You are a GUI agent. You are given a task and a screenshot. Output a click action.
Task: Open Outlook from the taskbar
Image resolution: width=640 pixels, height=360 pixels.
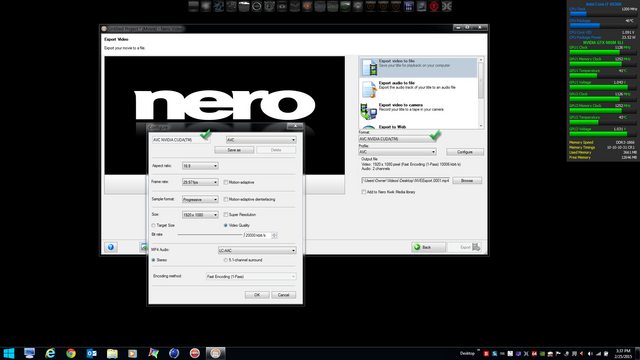[x=91, y=353]
